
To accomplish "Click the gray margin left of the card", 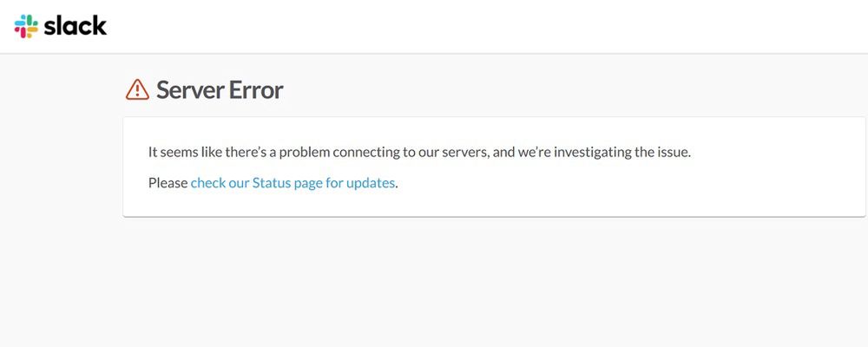I will (61, 166).
